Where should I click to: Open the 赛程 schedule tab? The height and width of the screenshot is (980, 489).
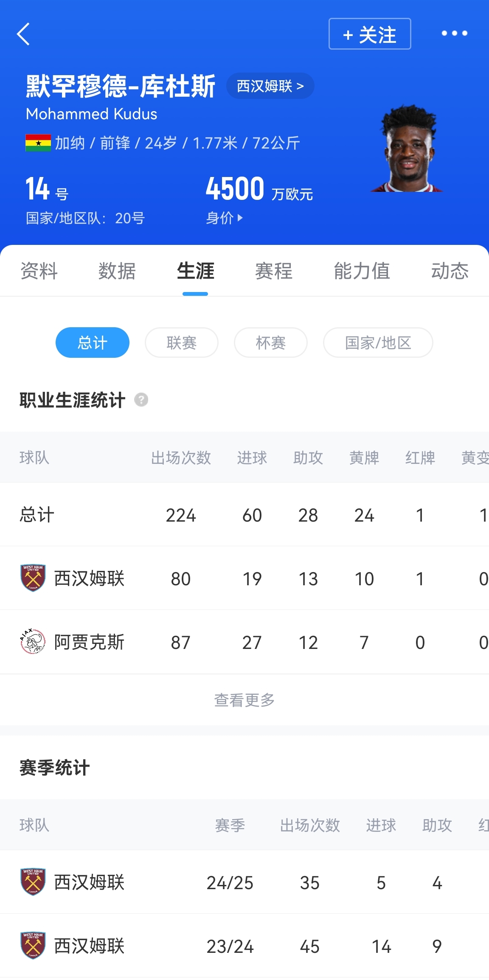pos(273,271)
